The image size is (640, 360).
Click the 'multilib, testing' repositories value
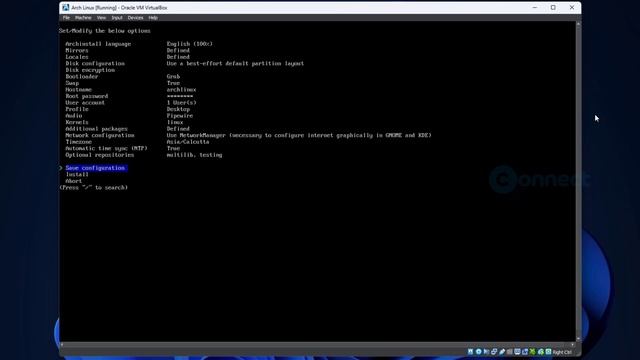pyautogui.click(x=194, y=155)
